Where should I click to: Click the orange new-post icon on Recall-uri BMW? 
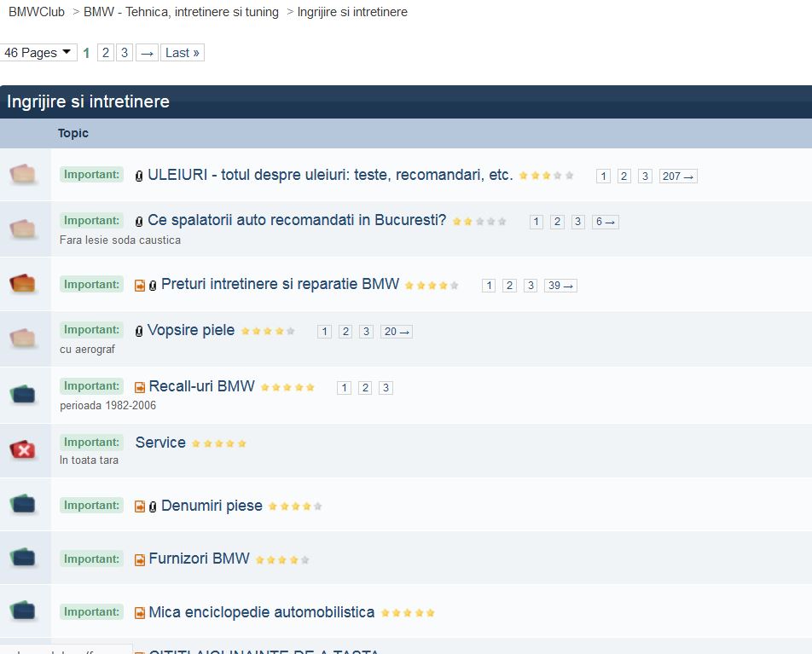pyautogui.click(x=140, y=387)
